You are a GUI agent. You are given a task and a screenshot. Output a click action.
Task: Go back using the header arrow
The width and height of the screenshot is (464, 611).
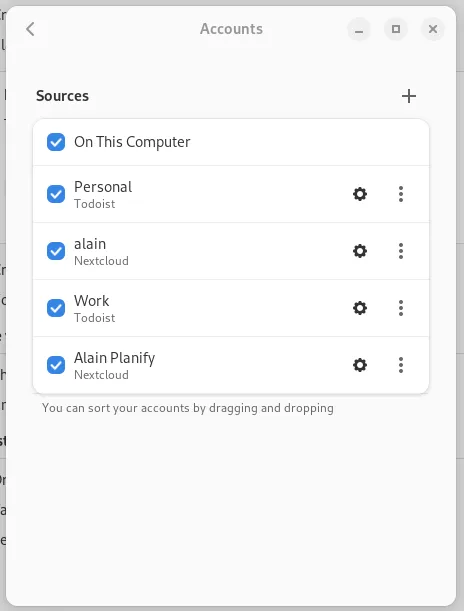click(x=30, y=29)
